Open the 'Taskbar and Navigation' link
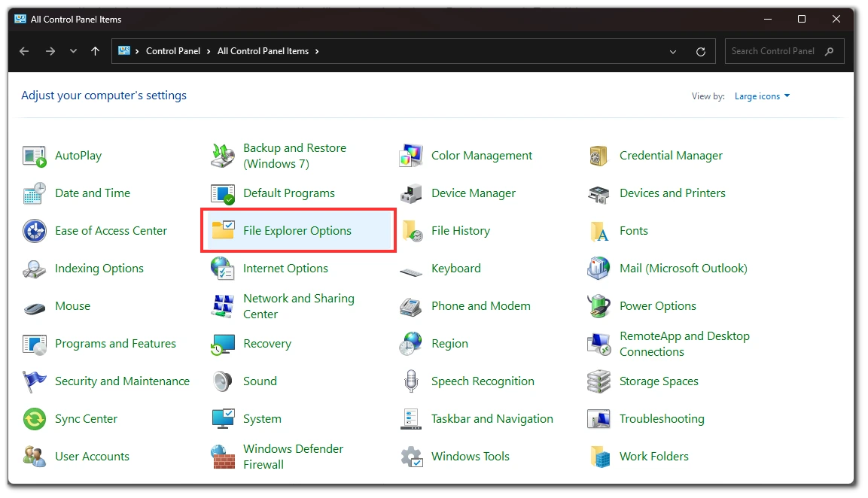The height and width of the screenshot is (498, 868). click(x=492, y=419)
